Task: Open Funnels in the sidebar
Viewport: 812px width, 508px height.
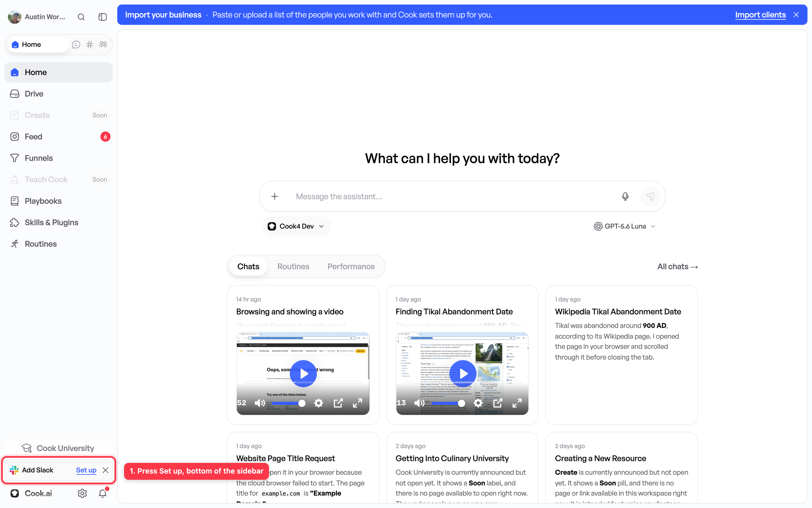Action: pos(59,158)
